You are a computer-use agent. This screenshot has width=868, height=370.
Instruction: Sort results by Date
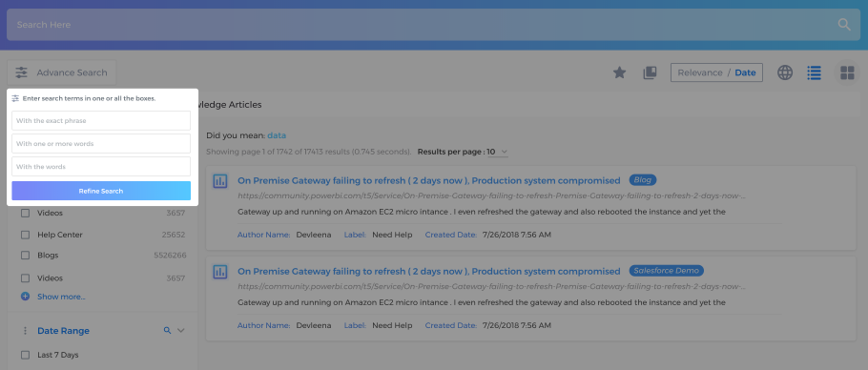pos(745,72)
